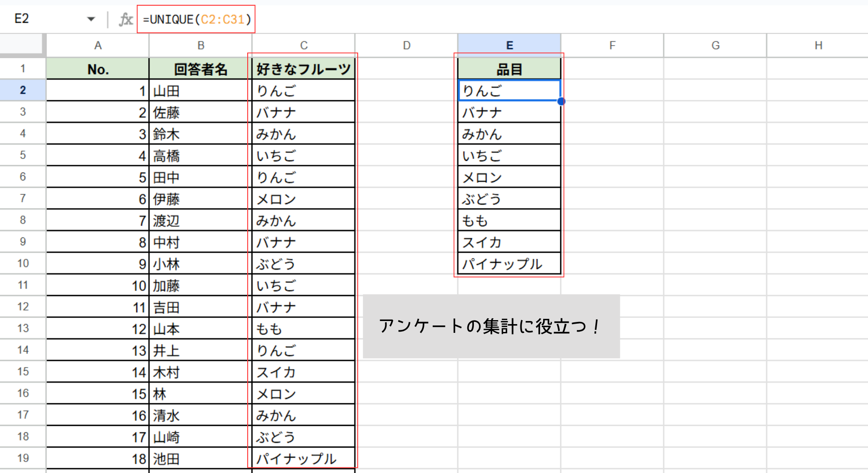Select the name cell 渡辺
This screenshot has height=473, width=868.
pyautogui.click(x=200, y=220)
